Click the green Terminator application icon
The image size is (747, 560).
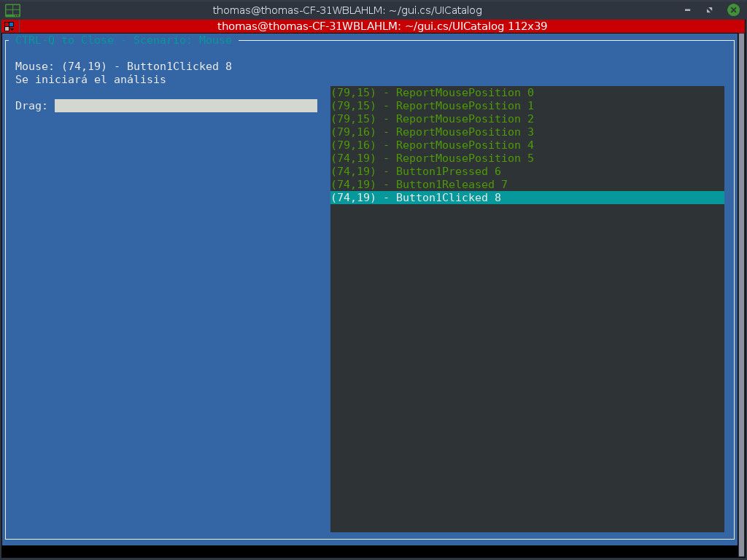pos(13,10)
